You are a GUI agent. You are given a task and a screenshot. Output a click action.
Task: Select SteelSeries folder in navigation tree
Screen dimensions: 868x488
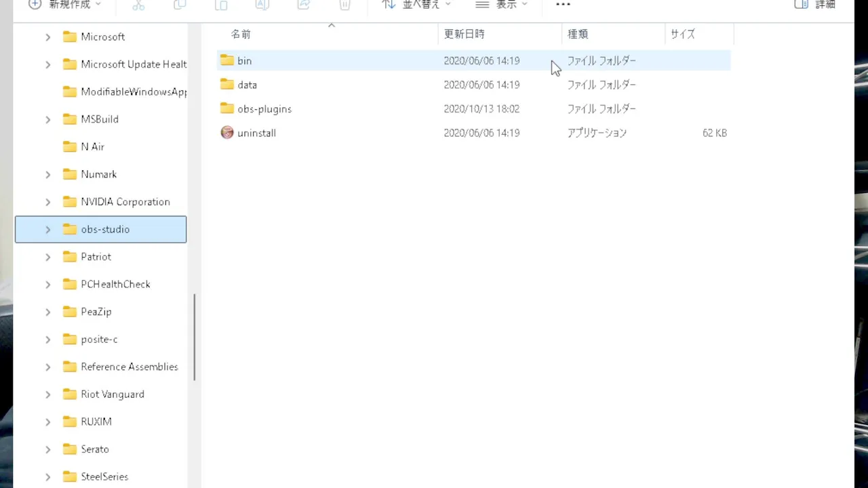[x=104, y=476]
